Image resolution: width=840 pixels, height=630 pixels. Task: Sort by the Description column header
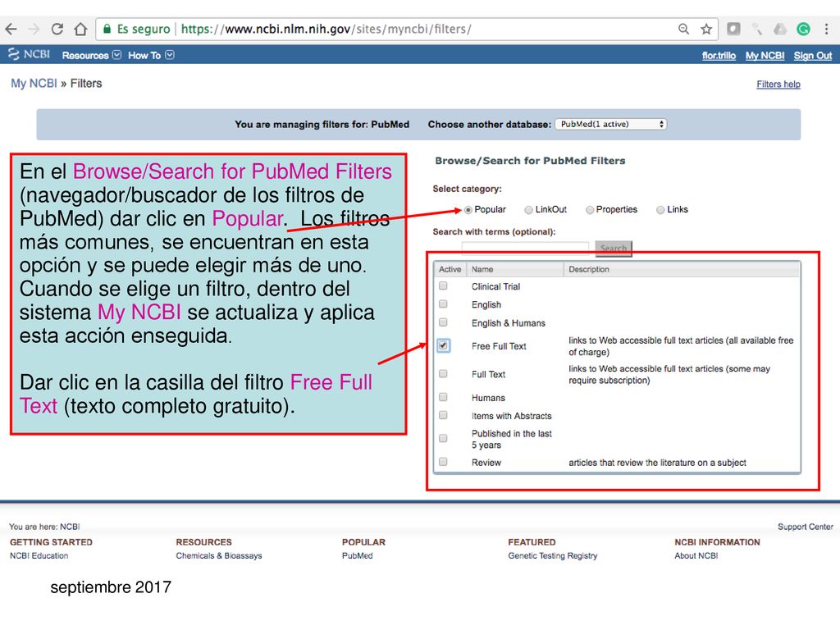point(682,269)
